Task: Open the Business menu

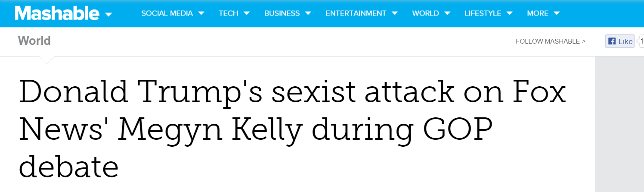Action: pos(282,13)
